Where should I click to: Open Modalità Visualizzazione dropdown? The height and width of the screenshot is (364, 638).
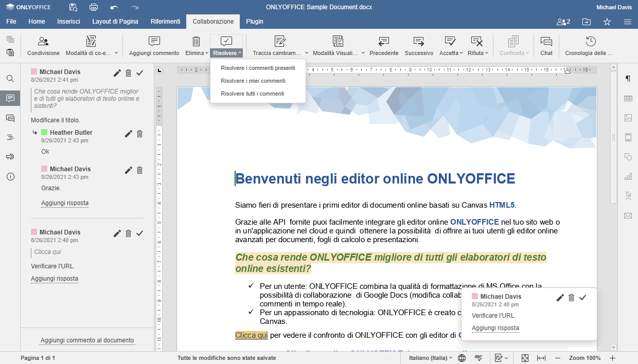(x=363, y=53)
